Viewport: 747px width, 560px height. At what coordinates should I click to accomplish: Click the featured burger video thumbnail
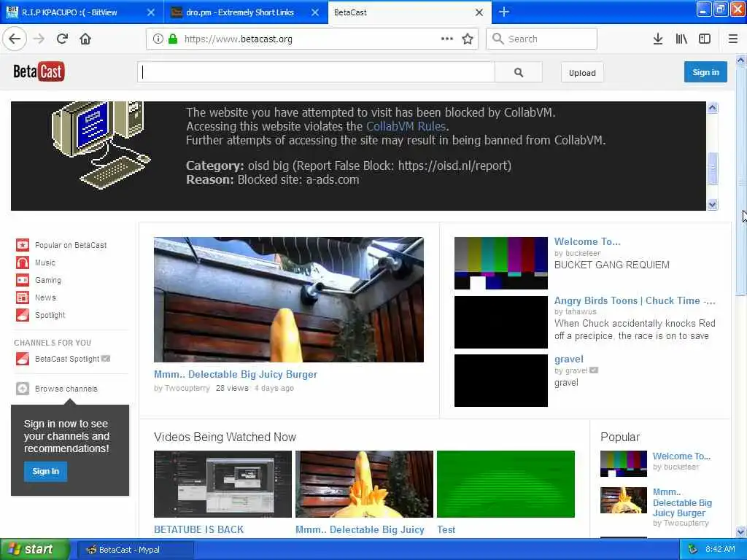(289, 300)
